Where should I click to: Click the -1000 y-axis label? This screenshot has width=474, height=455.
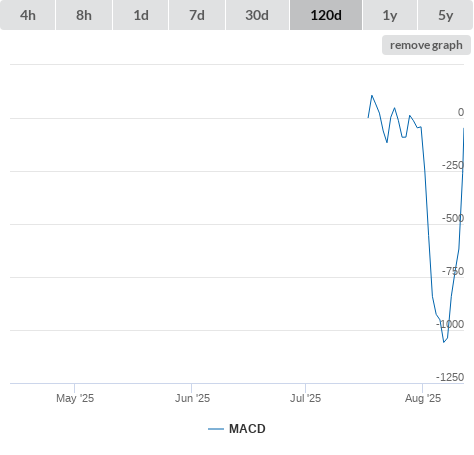450,324
